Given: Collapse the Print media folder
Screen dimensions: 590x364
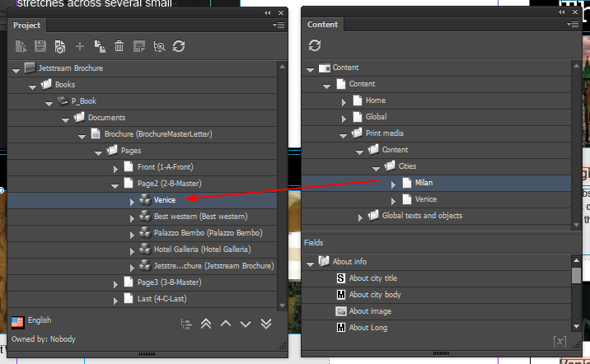Looking at the screenshot, I should pos(344,133).
